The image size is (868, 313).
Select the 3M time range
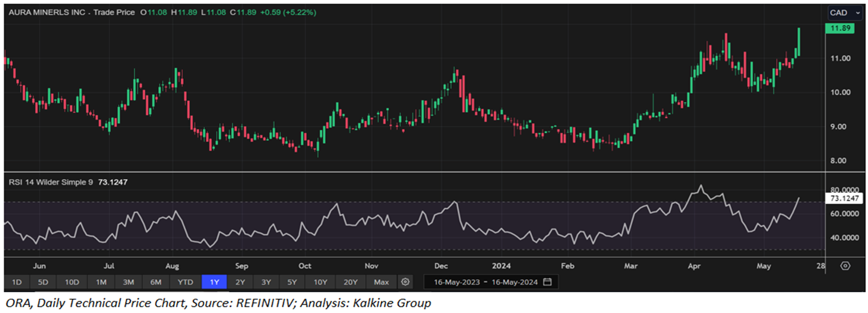[x=128, y=281]
